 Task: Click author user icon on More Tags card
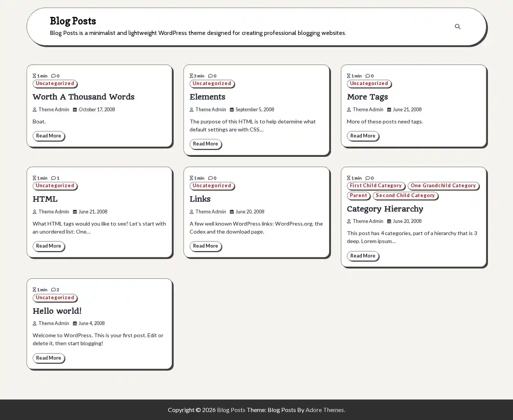click(x=349, y=110)
